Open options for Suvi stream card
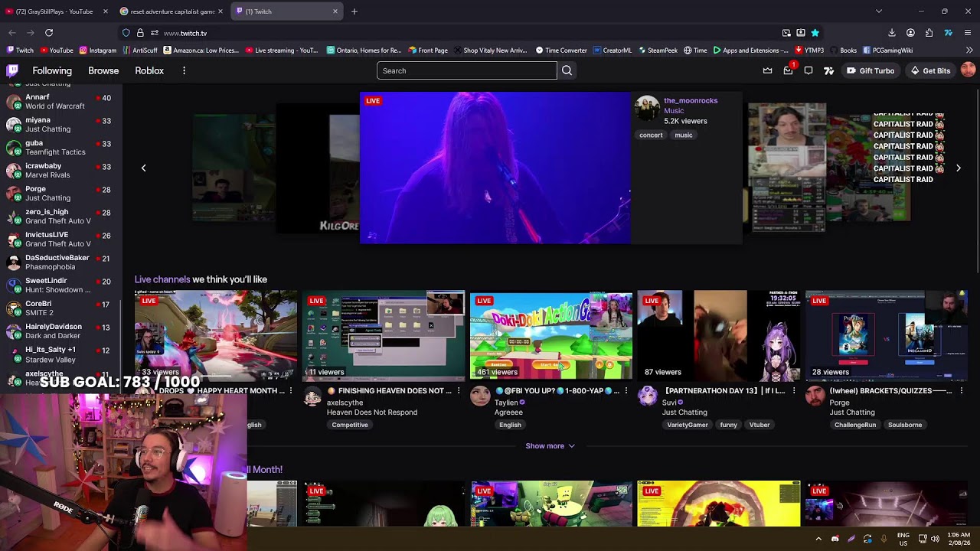The image size is (980, 551). point(794,391)
